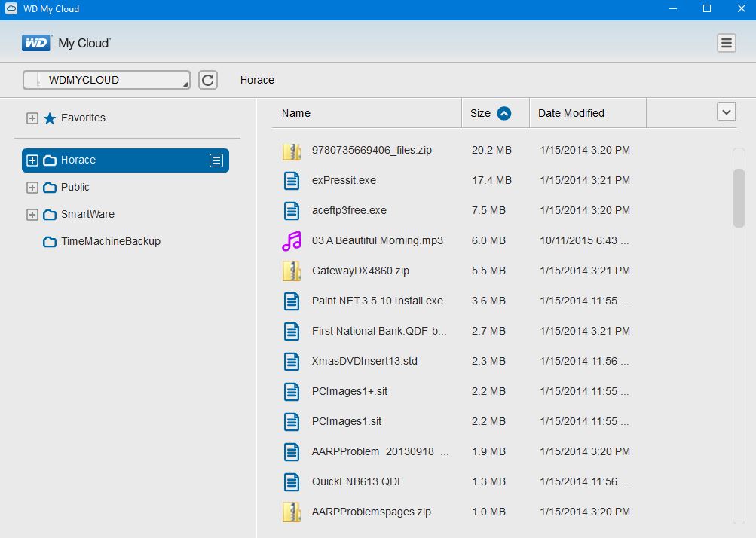
Task: Click the zip icon for AARPProblemspages.zip
Action: (x=292, y=512)
